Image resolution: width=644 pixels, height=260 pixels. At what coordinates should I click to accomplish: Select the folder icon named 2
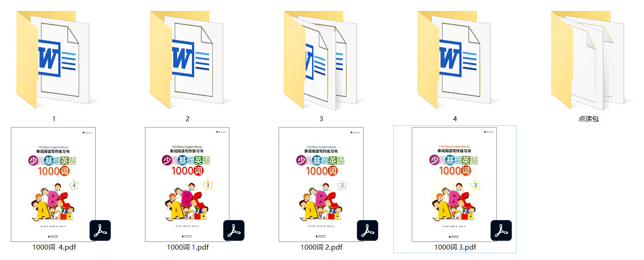coord(187,60)
